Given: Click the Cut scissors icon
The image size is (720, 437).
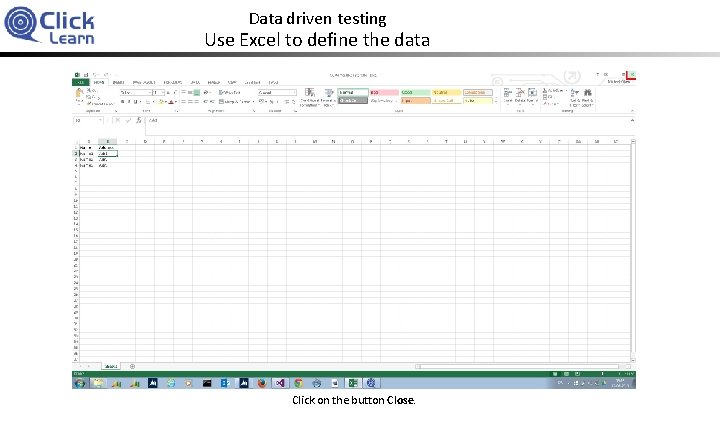Looking at the screenshot, I should click(x=89, y=91).
